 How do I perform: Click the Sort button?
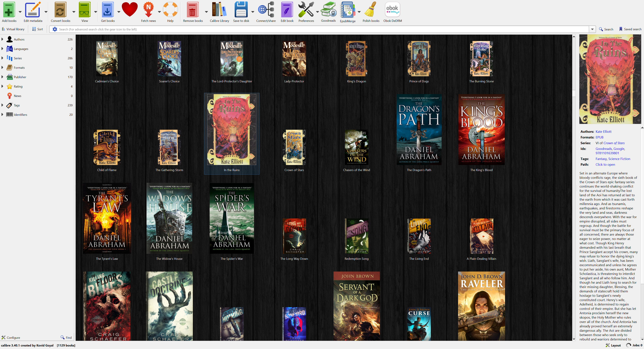(x=37, y=29)
